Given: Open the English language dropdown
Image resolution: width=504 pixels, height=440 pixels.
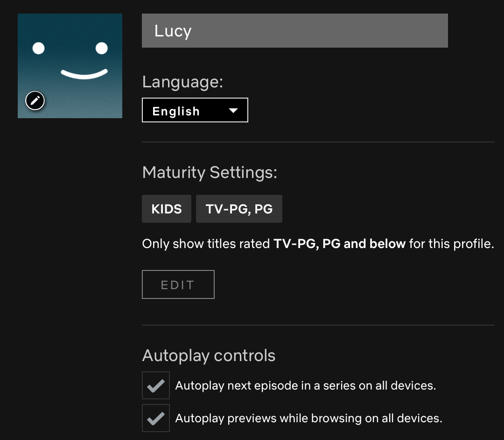Looking at the screenshot, I should point(195,110).
